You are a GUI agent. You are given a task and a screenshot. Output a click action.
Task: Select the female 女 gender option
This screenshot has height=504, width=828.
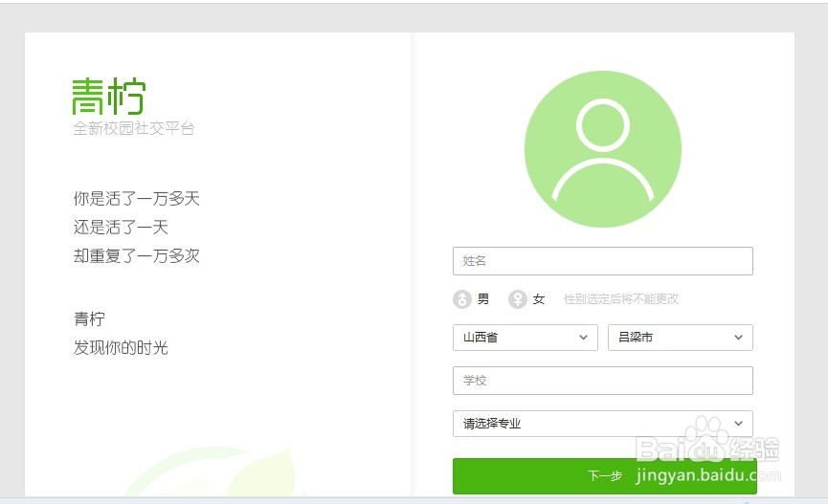click(x=526, y=299)
